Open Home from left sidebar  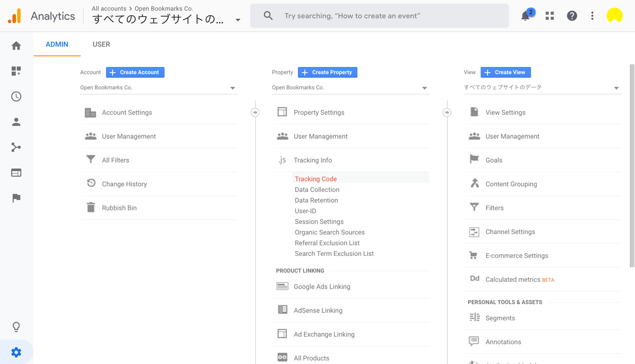pyautogui.click(x=16, y=46)
